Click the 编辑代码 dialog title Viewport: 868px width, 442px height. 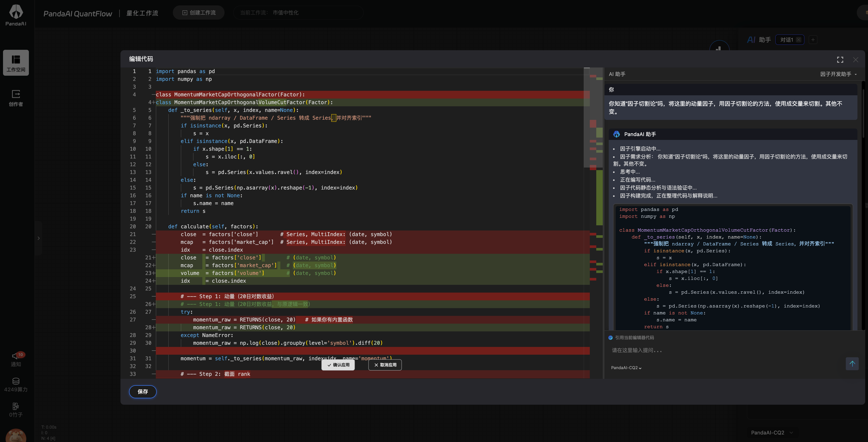tap(141, 59)
